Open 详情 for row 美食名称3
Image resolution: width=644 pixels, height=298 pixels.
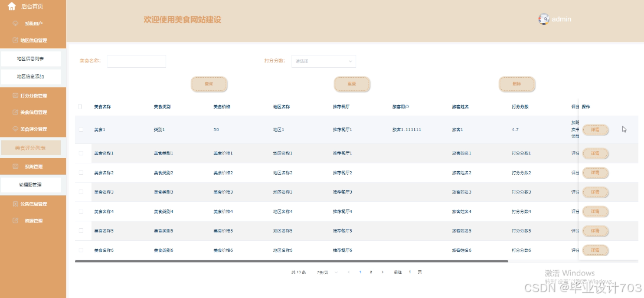(595, 192)
